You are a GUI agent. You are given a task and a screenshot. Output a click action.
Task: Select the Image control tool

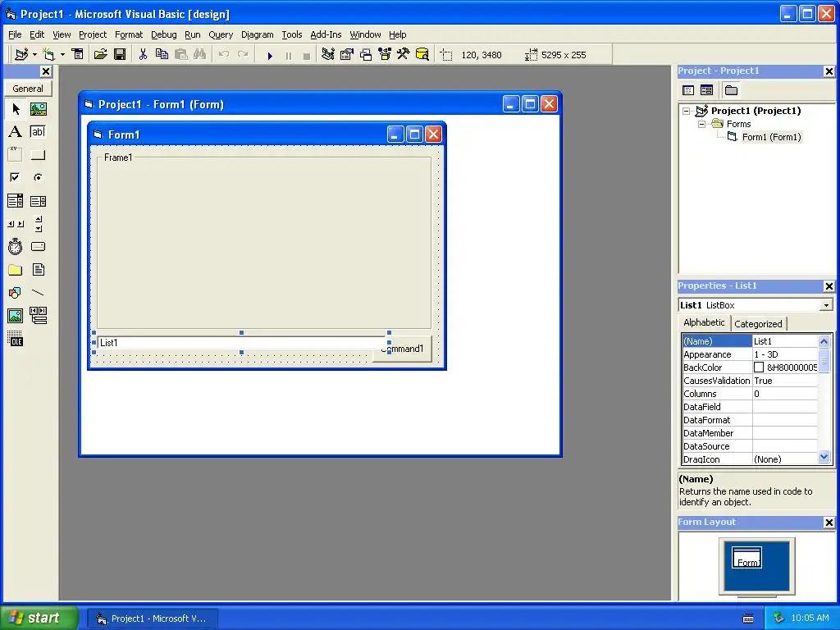tap(16, 316)
